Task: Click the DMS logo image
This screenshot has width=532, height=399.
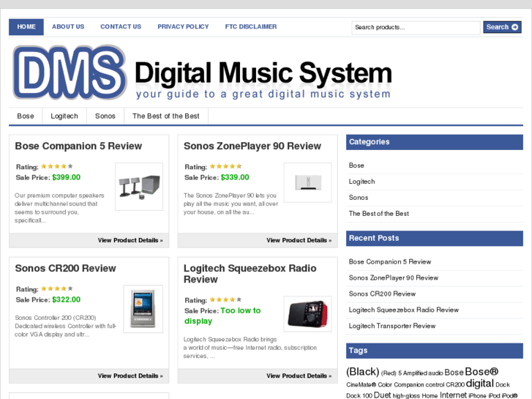Action: coord(70,72)
